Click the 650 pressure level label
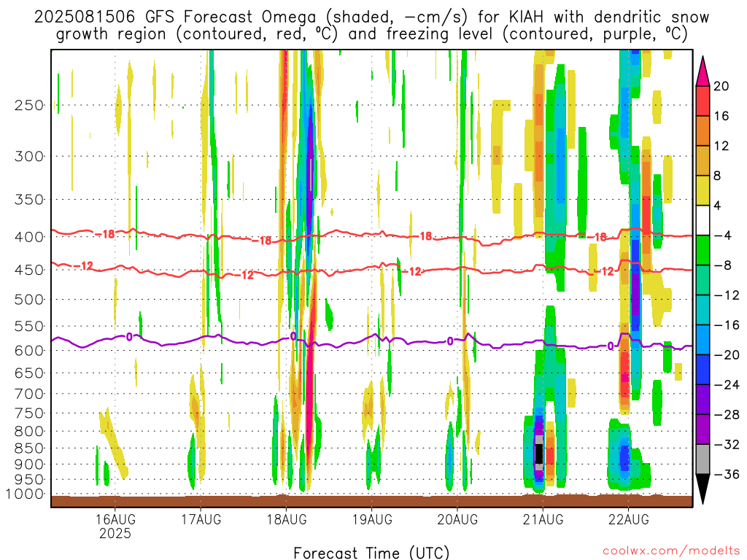The image size is (747, 560). coord(29,373)
